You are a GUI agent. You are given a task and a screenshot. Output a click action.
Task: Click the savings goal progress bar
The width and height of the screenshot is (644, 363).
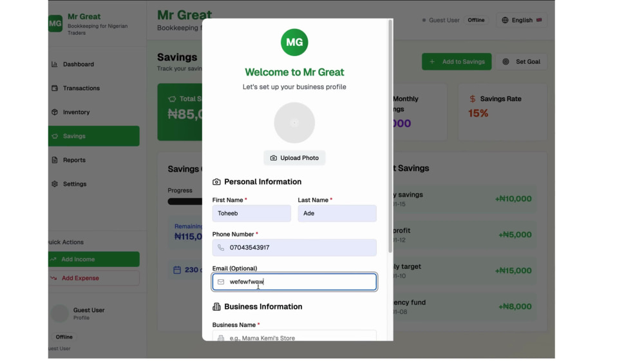(185, 201)
